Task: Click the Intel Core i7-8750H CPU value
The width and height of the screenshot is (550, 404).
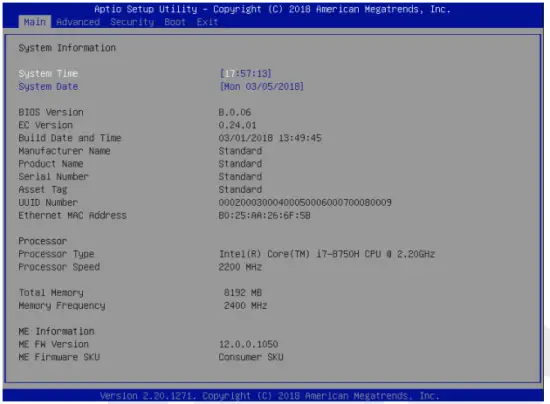Action: [x=327, y=254]
